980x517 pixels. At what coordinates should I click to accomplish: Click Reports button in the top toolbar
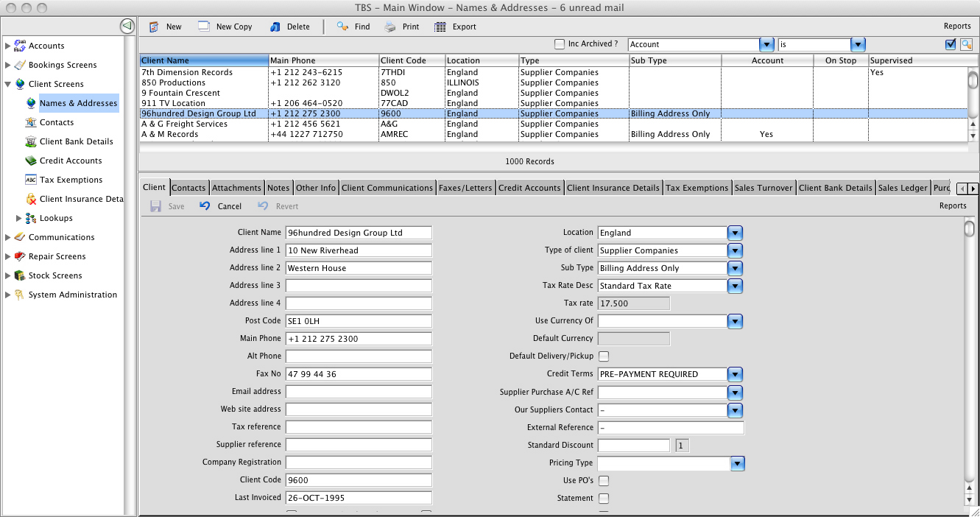(957, 27)
